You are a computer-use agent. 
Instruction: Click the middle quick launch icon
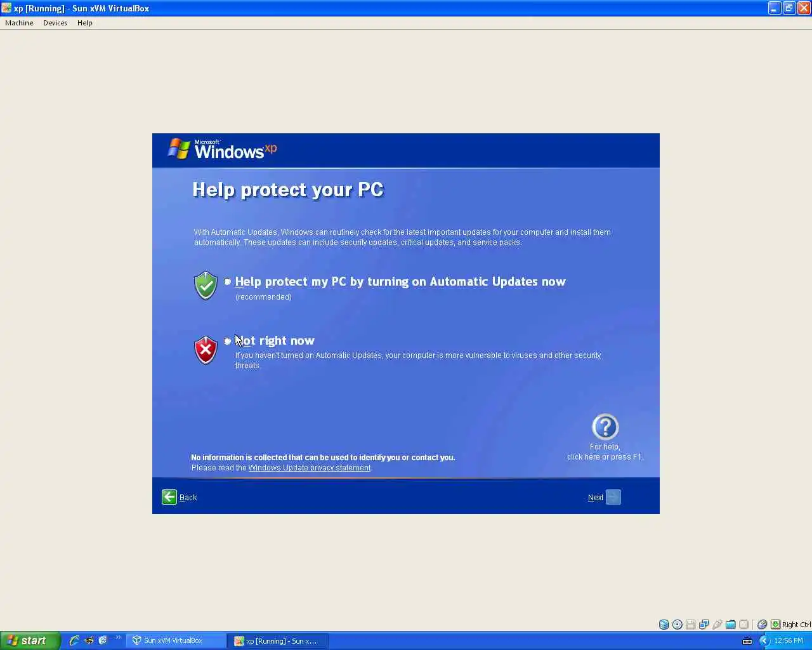[89, 640]
